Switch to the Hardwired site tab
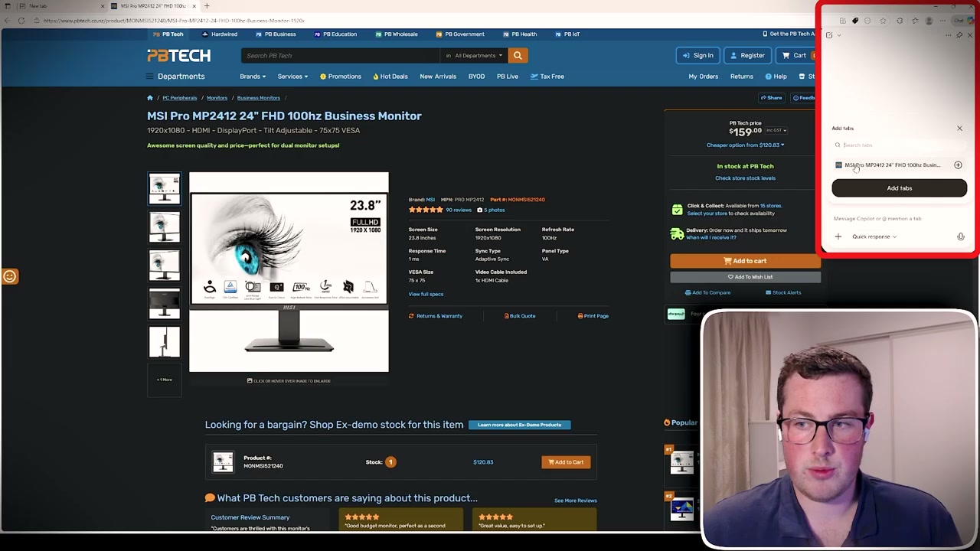 [220, 34]
